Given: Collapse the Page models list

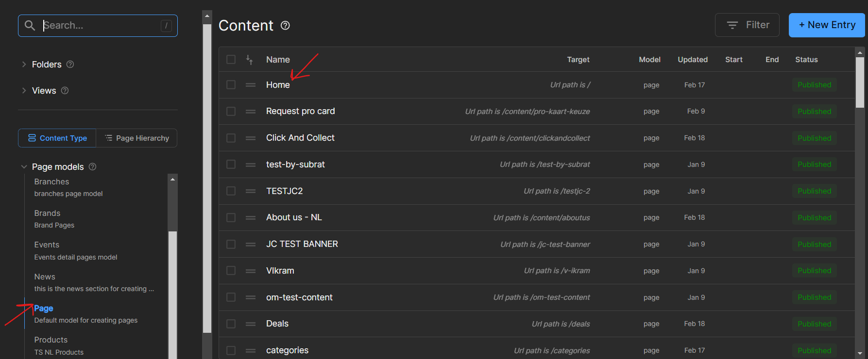Looking at the screenshot, I should point(24,167).
